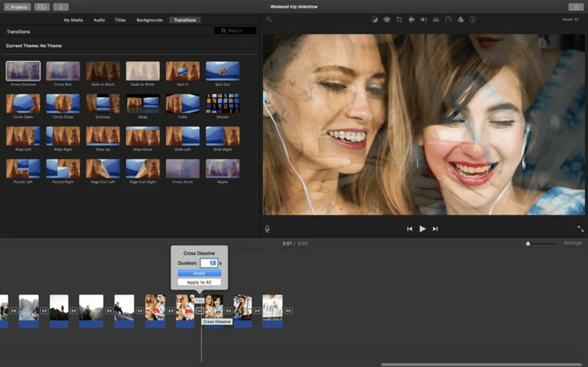Play the preview video

[x=422, y=228]
